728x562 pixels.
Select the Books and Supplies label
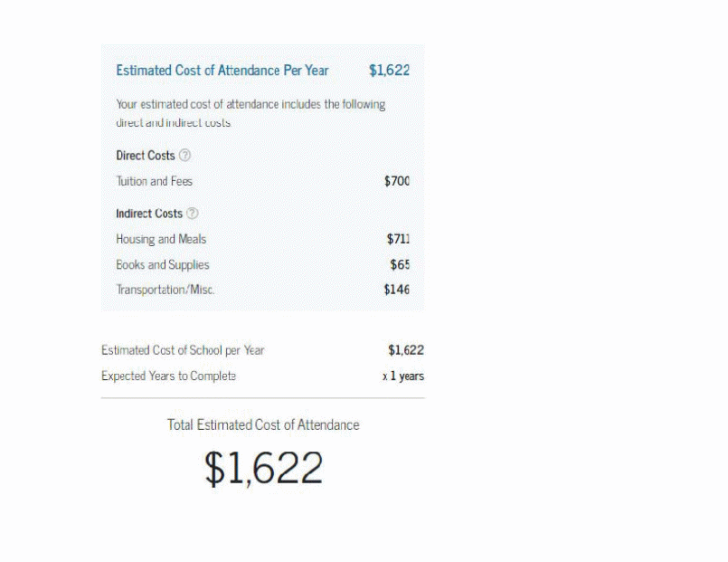[163, 265]
